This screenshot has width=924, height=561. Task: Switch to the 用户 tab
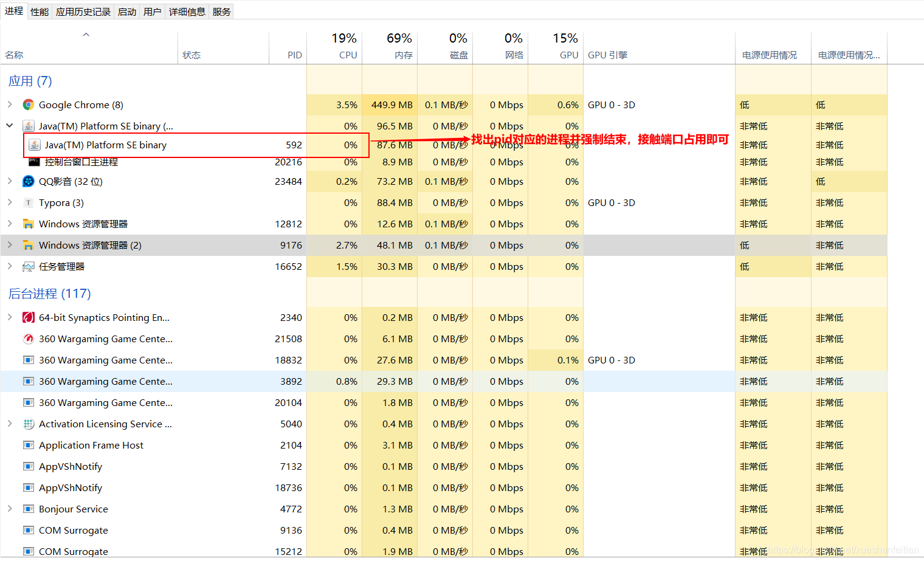point(153,12)
